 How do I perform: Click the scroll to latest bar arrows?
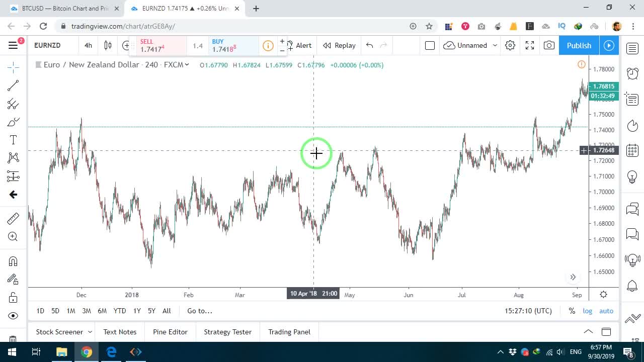(573, 277)
